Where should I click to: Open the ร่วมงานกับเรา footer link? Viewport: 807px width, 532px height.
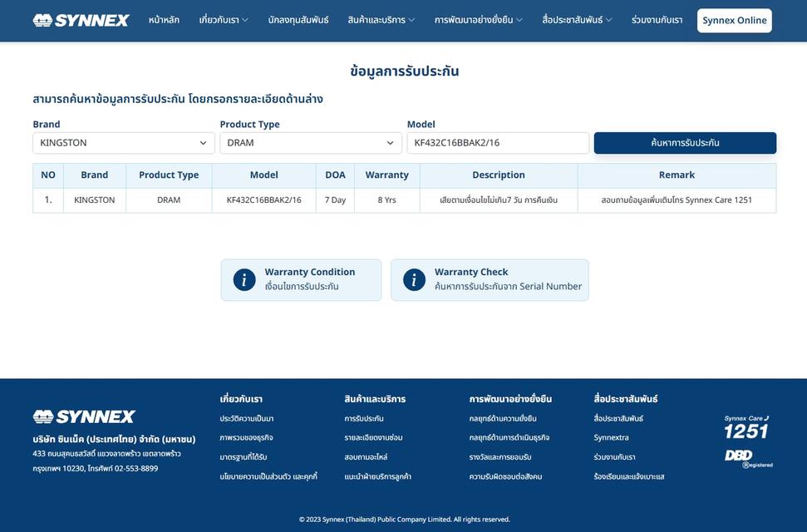614,457
